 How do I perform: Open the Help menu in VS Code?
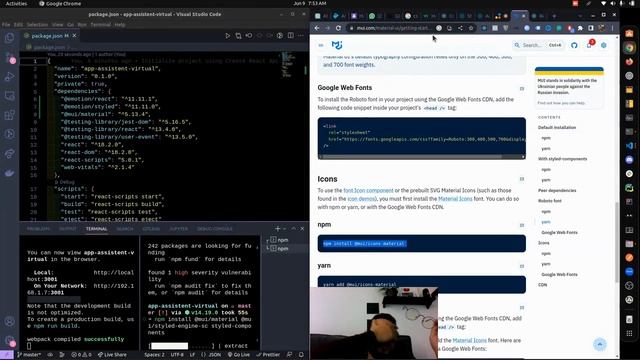(120, 24)
